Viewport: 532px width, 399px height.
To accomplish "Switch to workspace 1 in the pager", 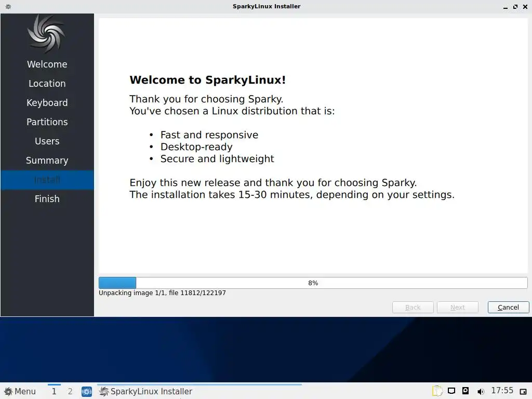I will (54, 391).
